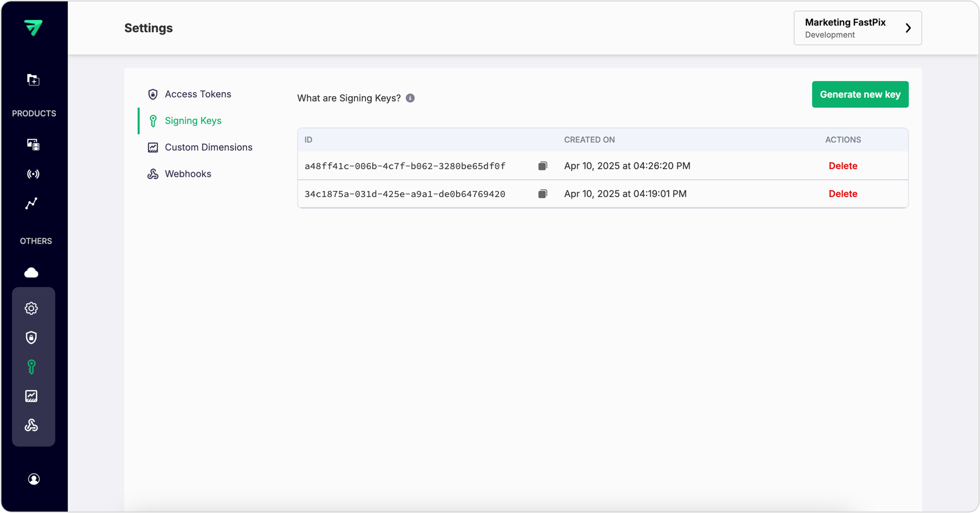Viewport: 980px width, 513px height.
Task: Open the add media sidebar icon
Action: (x=33, y=80)
